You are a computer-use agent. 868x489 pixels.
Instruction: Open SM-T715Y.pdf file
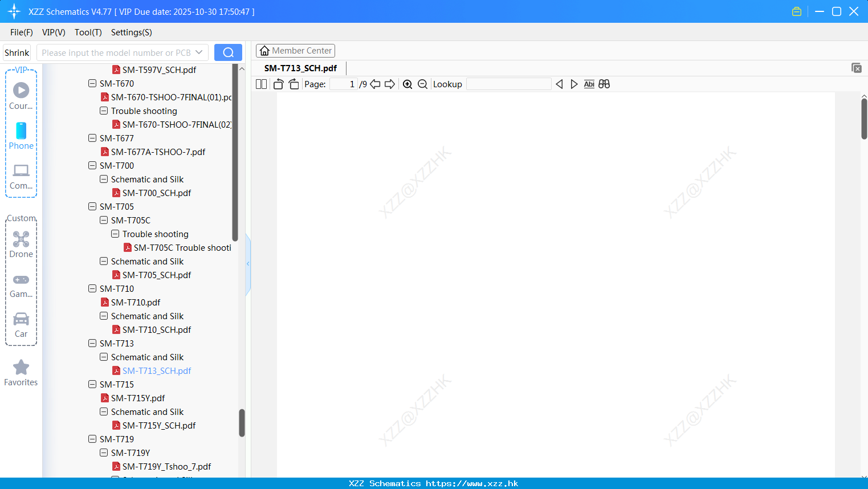(138, 398)
